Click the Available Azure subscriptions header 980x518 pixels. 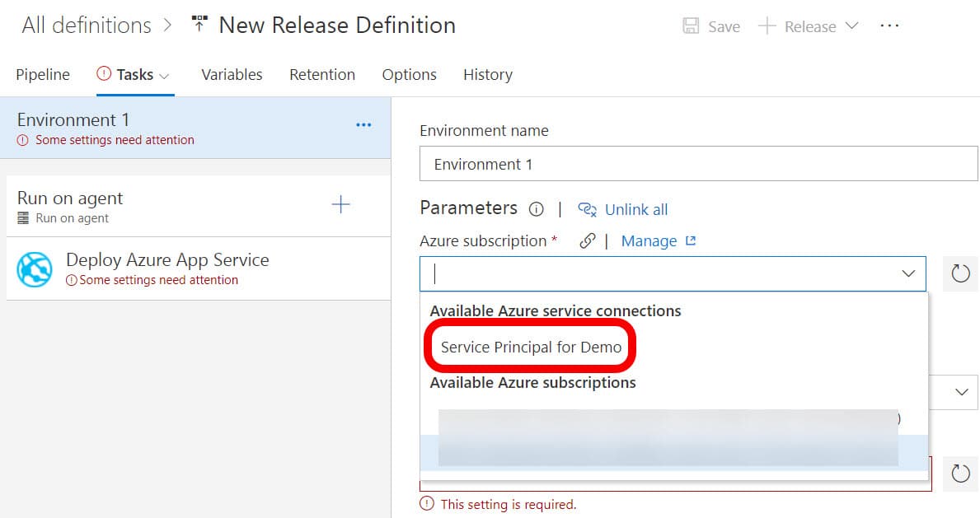coord(532,382)
